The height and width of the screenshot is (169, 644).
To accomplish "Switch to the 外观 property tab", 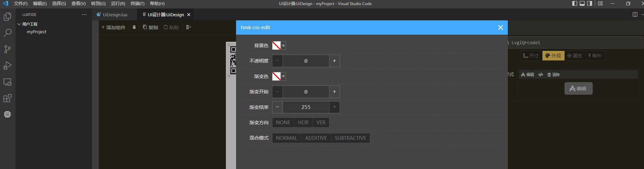I will [x=553, y=56].
